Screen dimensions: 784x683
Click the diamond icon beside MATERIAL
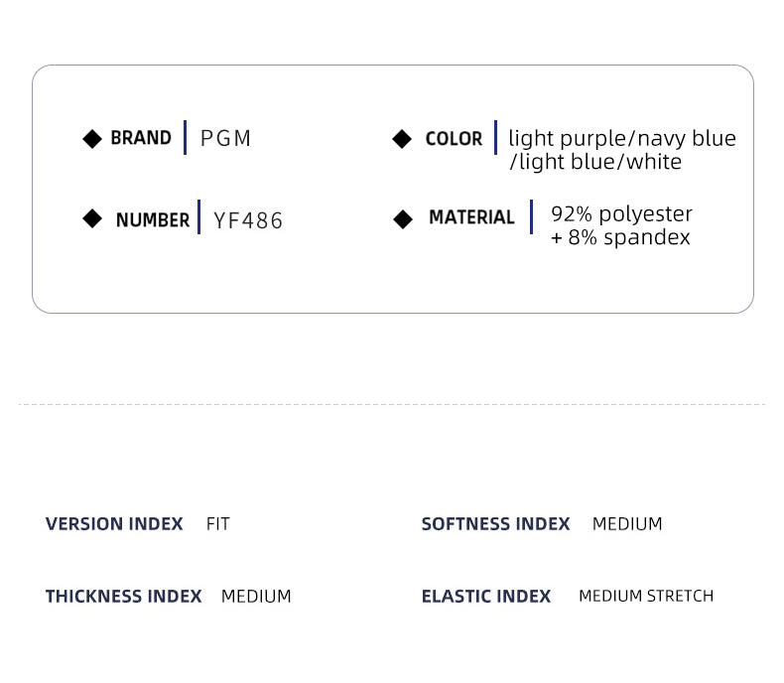click(x=403, y=219)
